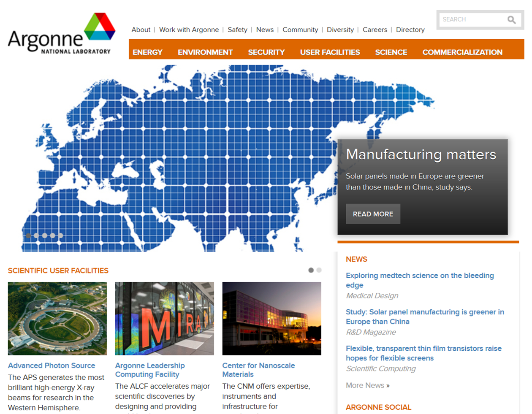The width and height of the screenshot is (532, 414).
Task: Click the Manufacturing matters headline
Action: coord(421,154)
